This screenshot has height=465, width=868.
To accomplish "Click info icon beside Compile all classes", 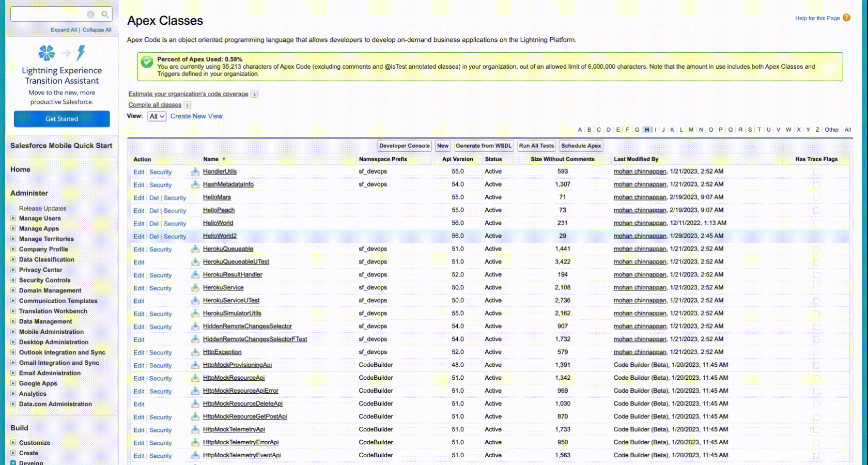I will tap(188, 105).
